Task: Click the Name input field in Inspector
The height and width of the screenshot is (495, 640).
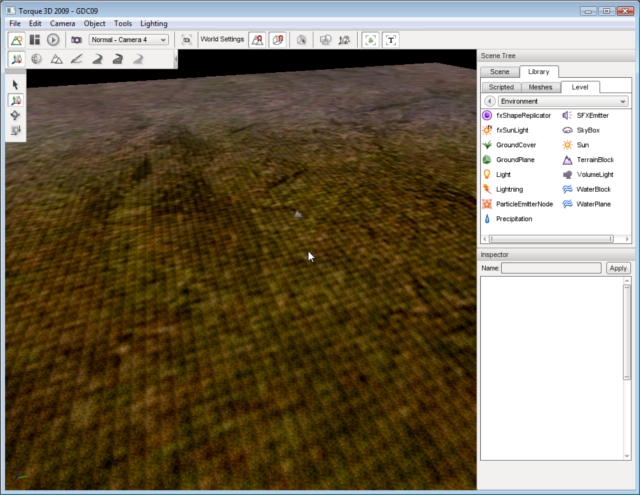Action: tap(551, 268)
